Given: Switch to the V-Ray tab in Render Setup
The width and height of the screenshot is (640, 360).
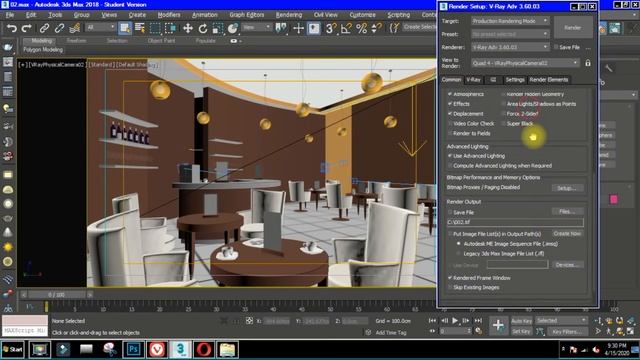Looking at the screenshot, I should coord(473,80).
